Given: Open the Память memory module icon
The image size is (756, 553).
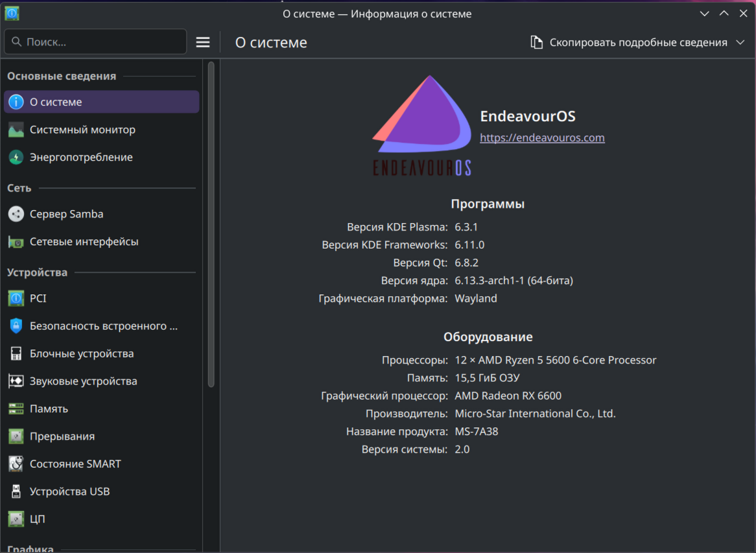Looking at the screenshot, I should coord(16,409).
